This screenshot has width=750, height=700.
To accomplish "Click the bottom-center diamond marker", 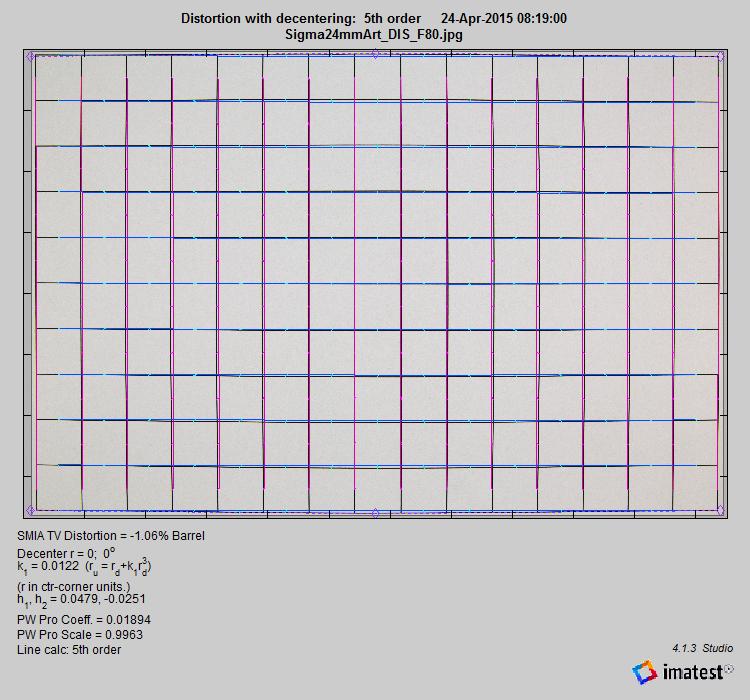I will pos(375,512).
